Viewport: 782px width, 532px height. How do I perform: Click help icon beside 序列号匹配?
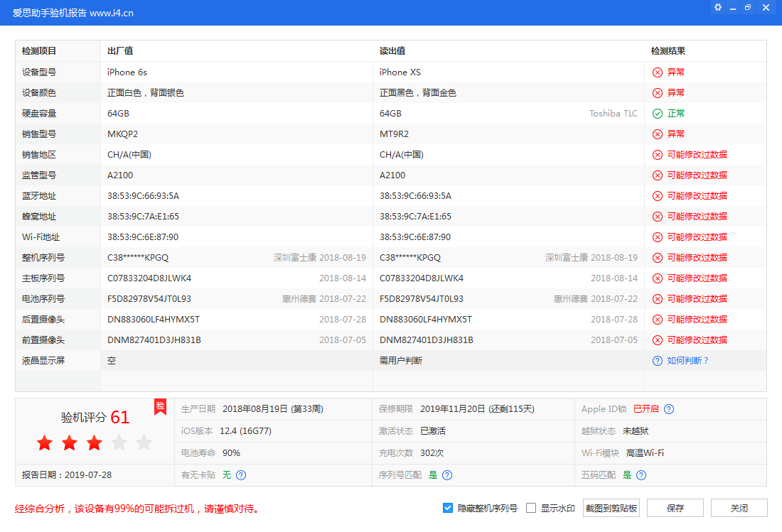pos(447,475)
